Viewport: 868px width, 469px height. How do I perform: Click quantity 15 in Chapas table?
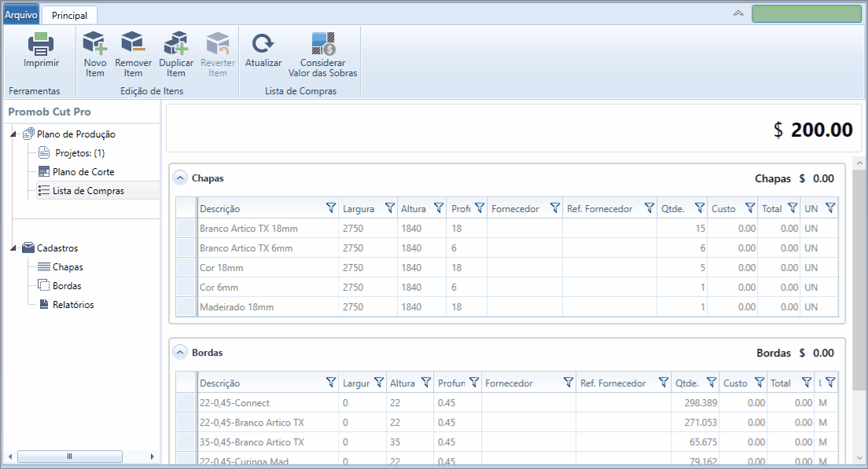(x=701, y=229)
